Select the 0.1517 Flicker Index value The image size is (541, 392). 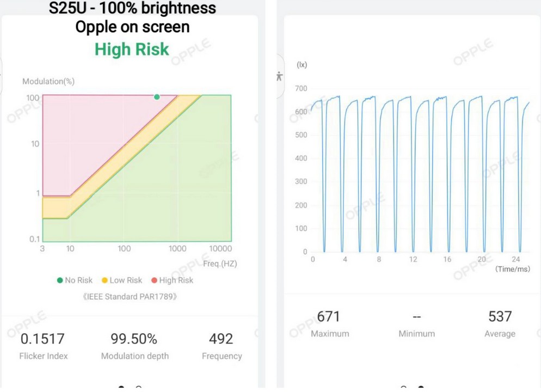click(x=42, y=339)
